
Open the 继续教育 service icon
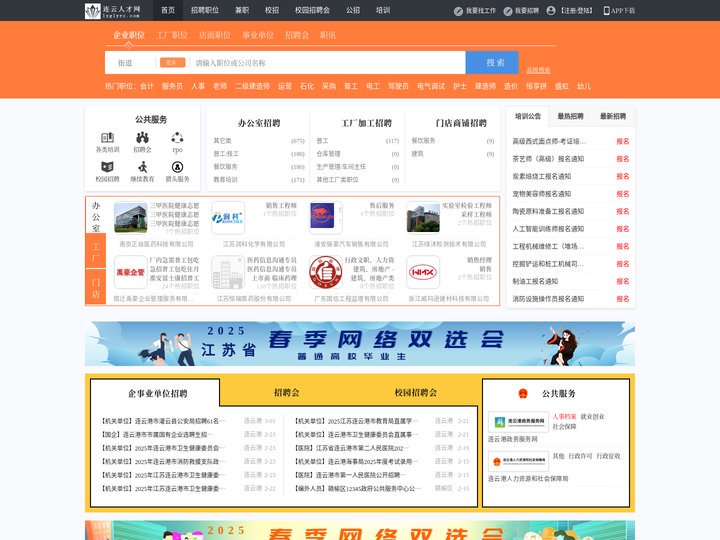coord(142,167)
